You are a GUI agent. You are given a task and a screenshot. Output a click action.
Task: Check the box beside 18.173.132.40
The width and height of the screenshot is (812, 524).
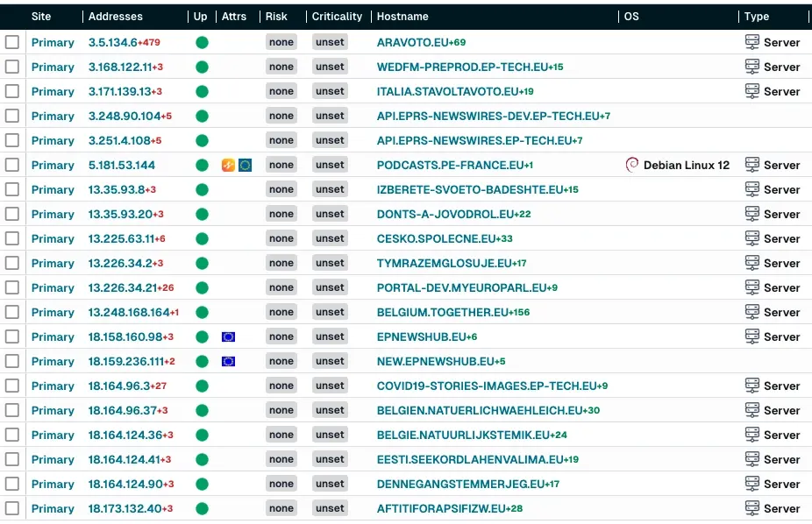12,508
